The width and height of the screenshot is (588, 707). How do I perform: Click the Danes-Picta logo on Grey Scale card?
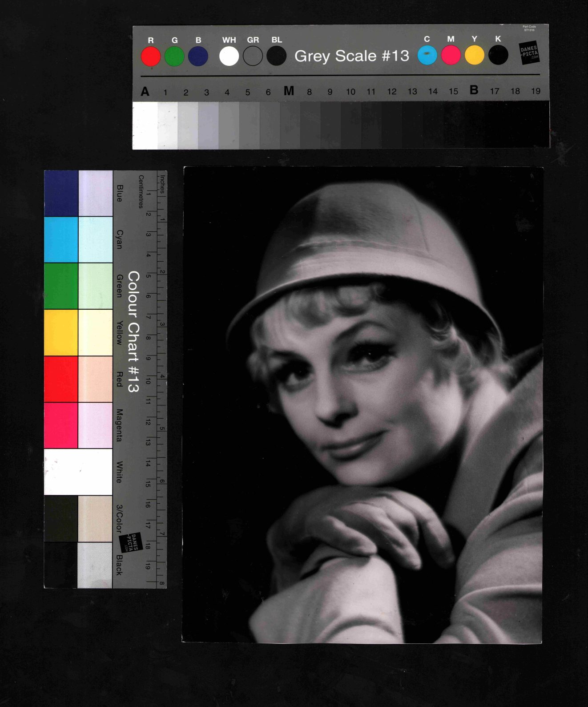[x=529, y=53]
